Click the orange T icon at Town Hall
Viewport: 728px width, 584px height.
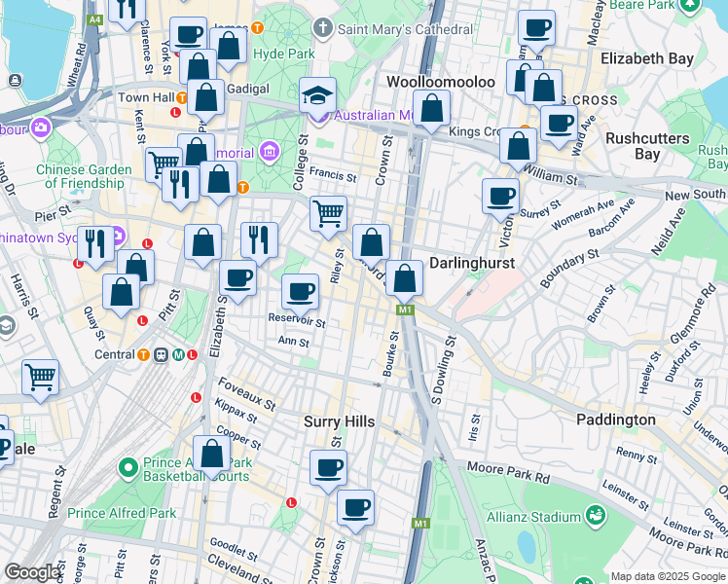pyautogui.click(x=182, y=97)
